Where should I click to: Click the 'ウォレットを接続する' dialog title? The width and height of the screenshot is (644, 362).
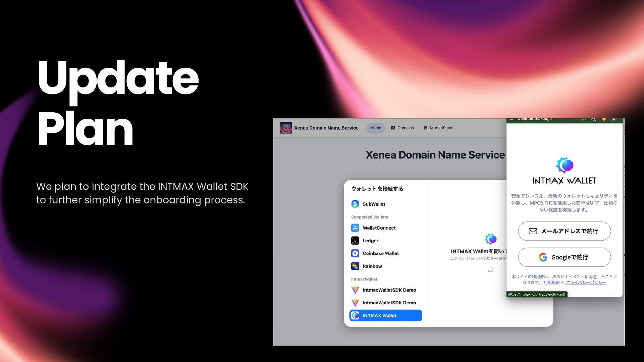point(377,189)
